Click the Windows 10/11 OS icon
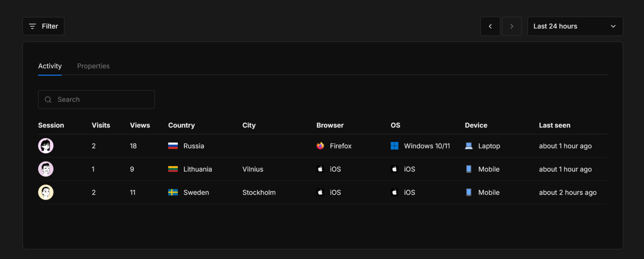Screen dimensions: 644x259 (394, 146)
